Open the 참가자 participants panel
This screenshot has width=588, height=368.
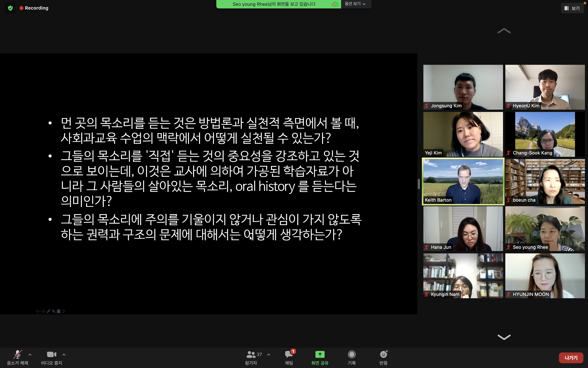pyautogui.click(x=252, y=357)
